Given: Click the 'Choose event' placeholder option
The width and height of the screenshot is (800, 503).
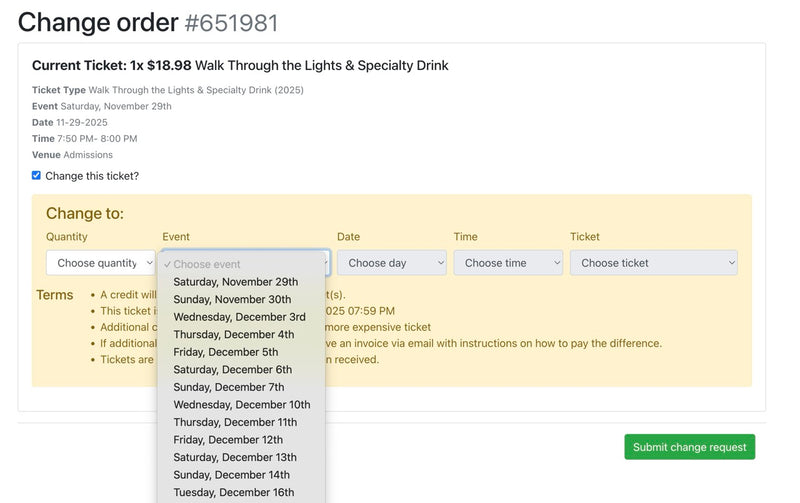Looking at the screenshot, I should [x=207, y=265].
